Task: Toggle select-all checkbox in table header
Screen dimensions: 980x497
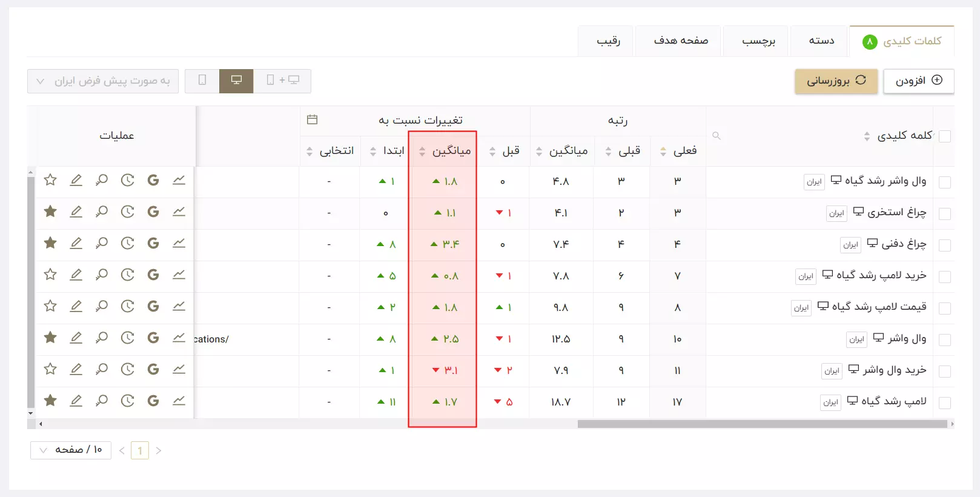Action: (x=944, y=136)
